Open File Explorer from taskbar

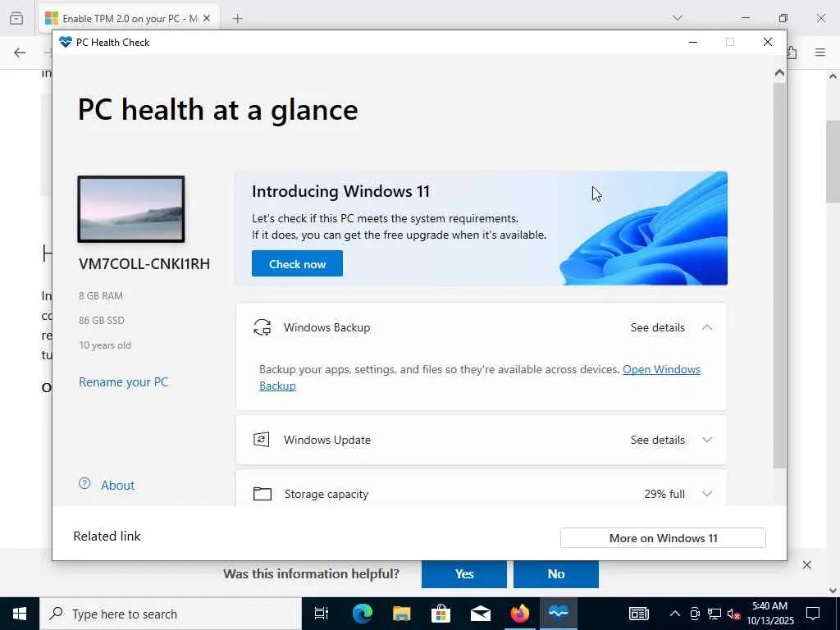point(401,614)
